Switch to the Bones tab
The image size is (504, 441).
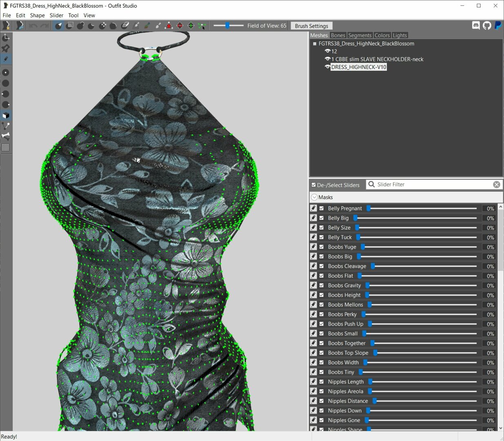coord(338,36)
